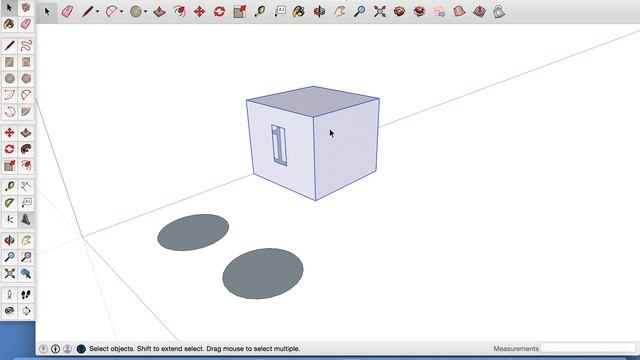Choose Push/Pull in the left palette

click(x=26, y=133)
